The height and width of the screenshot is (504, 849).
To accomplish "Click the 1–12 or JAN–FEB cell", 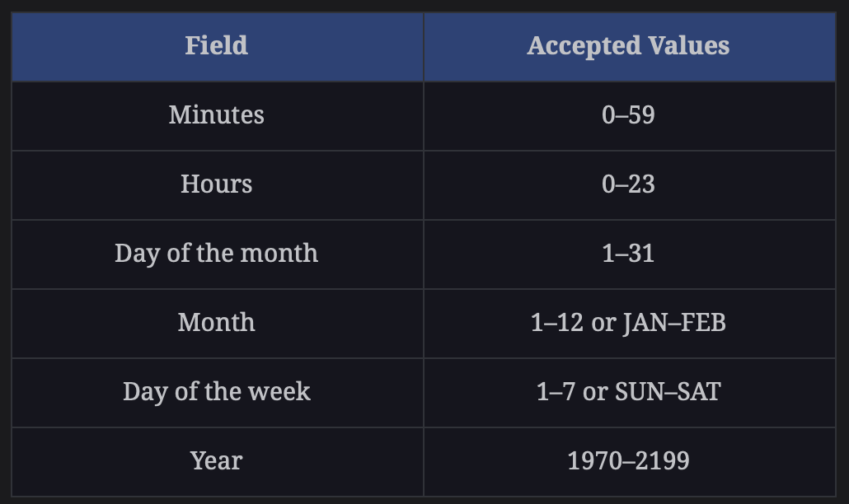I will tap(629, 324).
